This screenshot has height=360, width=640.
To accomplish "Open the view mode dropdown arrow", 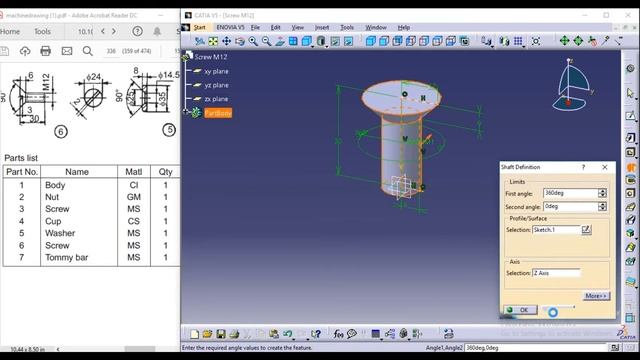I will (327, 46).
